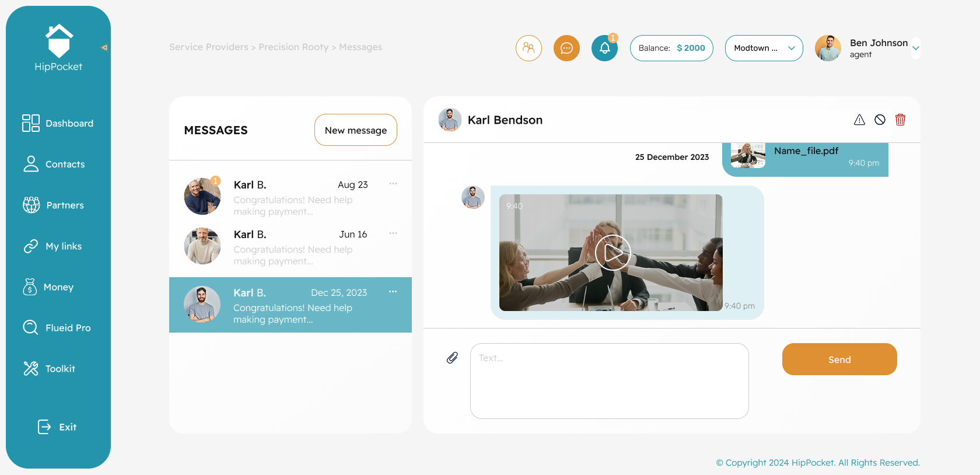Open the Modtown location dropdown
Viewport: 980px width, 475px height.
[764, 48]
